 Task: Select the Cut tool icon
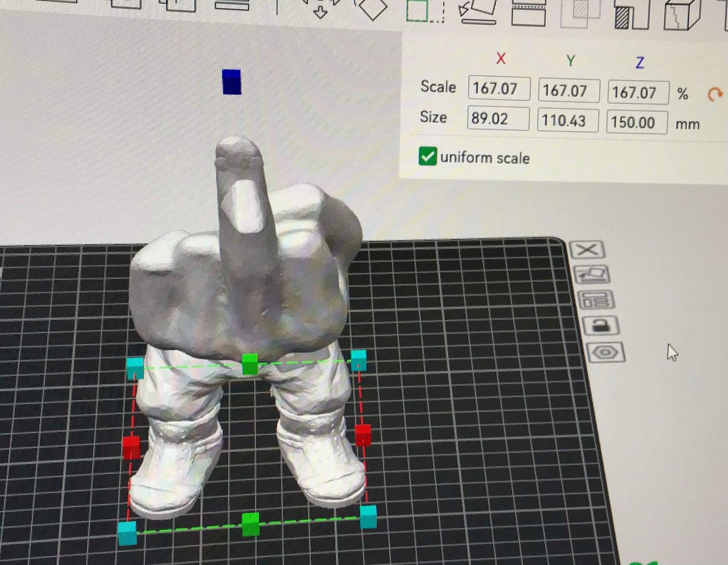[529, 14]
